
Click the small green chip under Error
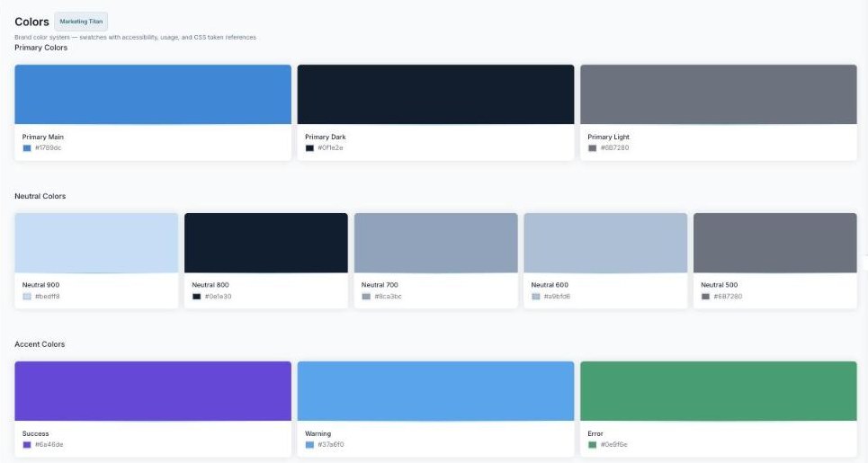pos(593,445)
